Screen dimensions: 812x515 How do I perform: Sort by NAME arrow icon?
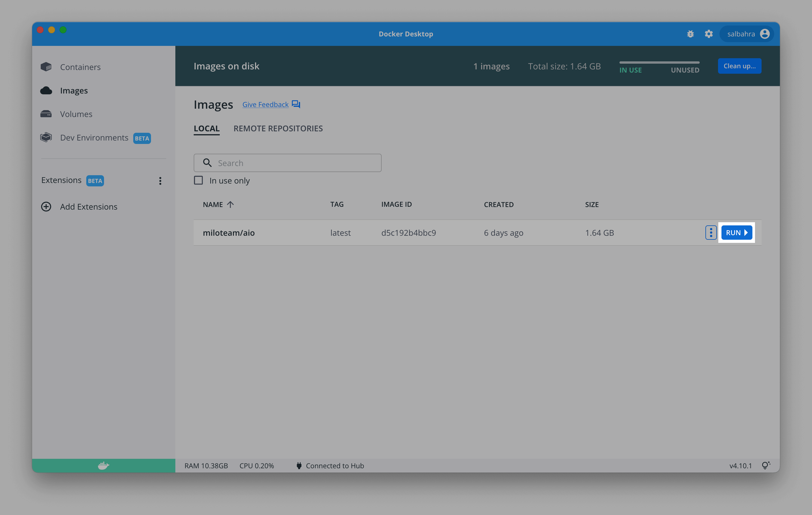coord(230,204)
